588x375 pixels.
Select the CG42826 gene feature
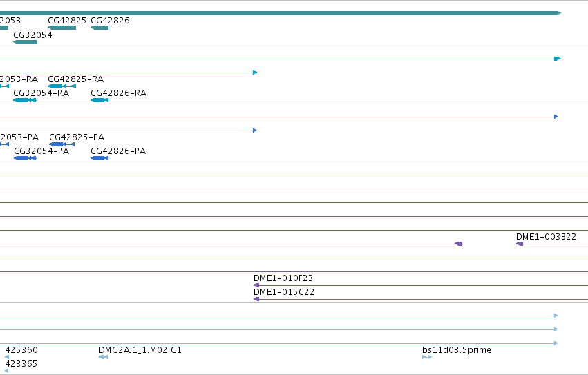(99, 28)
